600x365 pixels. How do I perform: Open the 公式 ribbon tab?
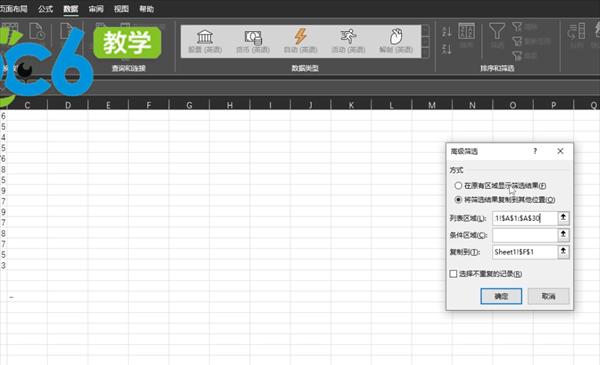click(x=46, y=9)
